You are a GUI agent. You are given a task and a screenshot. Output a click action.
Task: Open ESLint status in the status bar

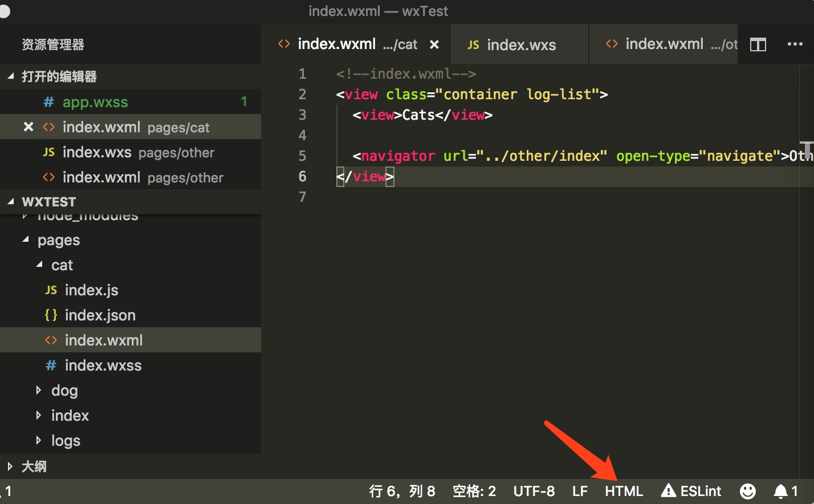pos(691,490)
